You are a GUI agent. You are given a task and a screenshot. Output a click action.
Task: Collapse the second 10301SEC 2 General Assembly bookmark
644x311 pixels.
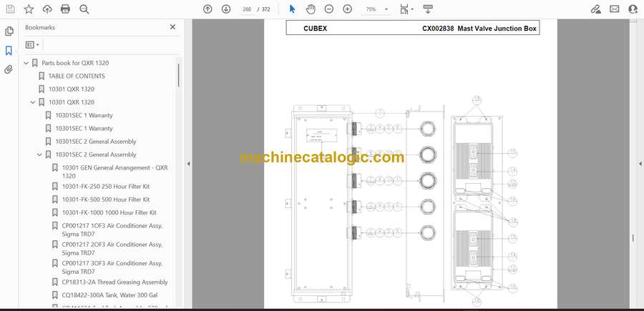tap(40, 154)
